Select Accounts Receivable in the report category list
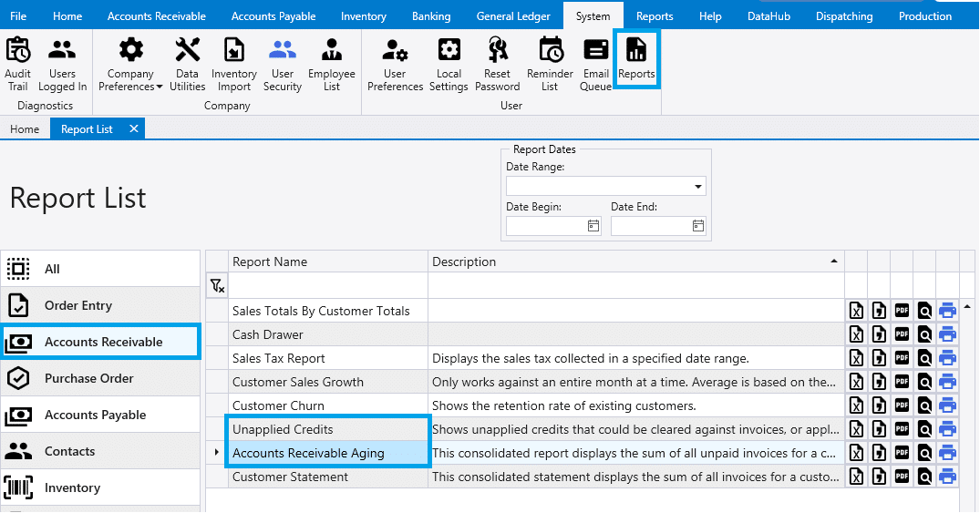Screen dimensions: 980x513 [x=100, y=342]
